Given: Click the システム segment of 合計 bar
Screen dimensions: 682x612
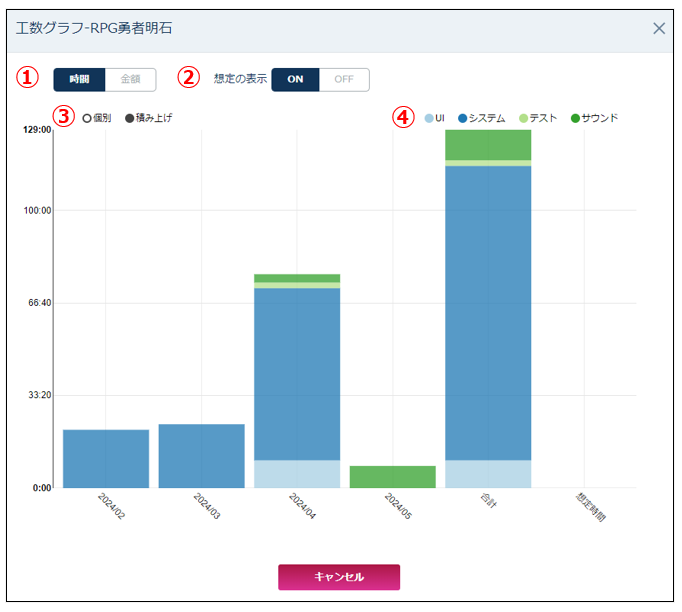Looking at the screenshot, I should tap(488, 313).
